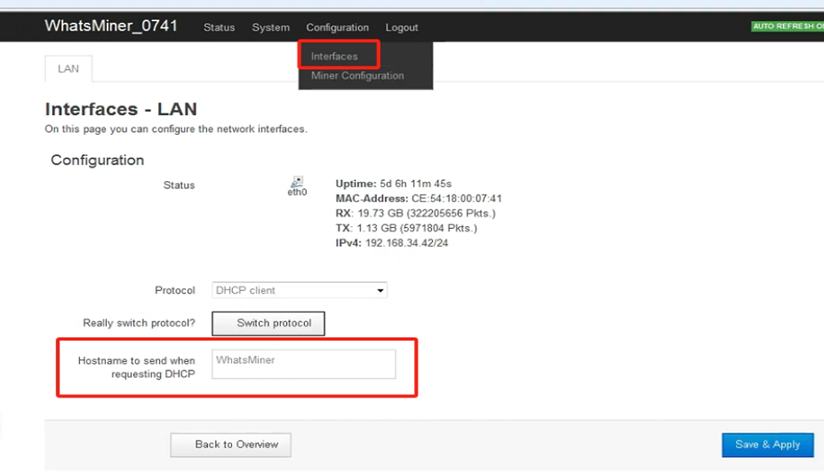Choose Miner Configuration from the submenu
This screenshot has height=473, width=824.
tap(357, 76)
